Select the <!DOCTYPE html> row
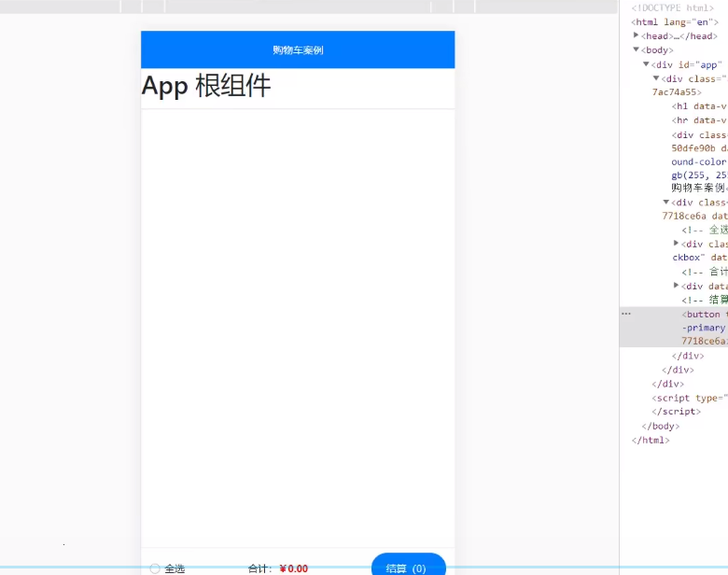728x575 pixels. click(x=672, y=7)
